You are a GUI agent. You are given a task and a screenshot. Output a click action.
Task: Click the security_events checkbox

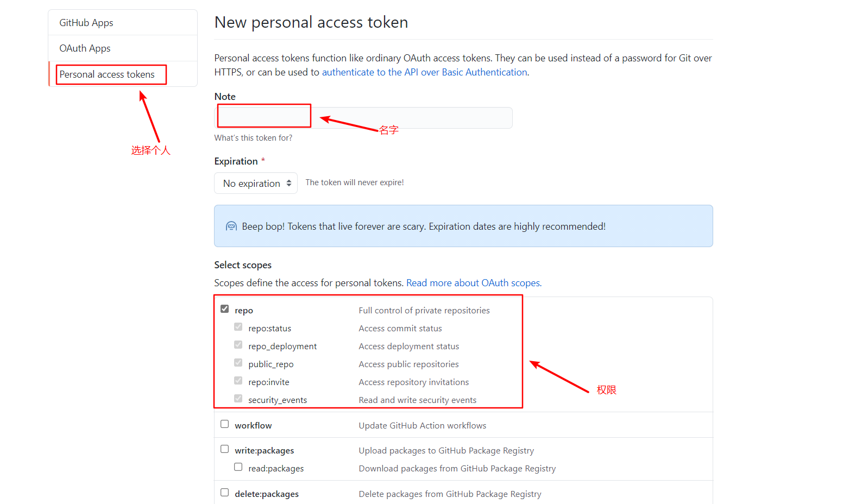coord(238,399)
